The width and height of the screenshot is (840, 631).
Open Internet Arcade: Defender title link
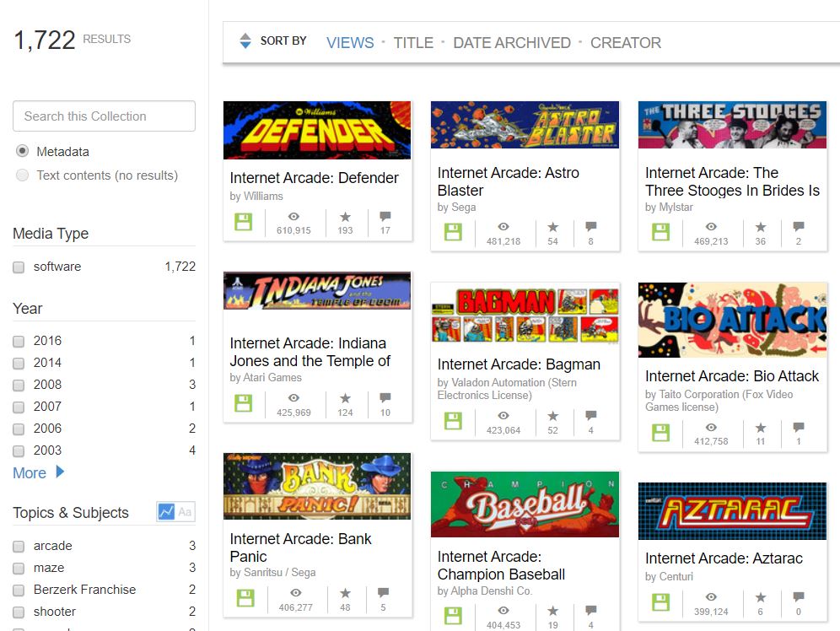click(x=315, y=178)
